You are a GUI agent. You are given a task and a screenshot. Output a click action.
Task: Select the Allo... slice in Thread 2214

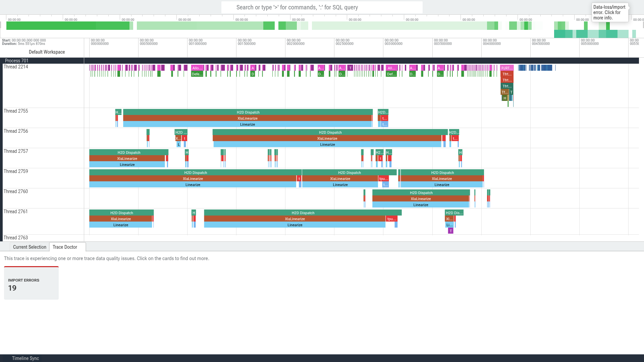[x=197, y=68]
